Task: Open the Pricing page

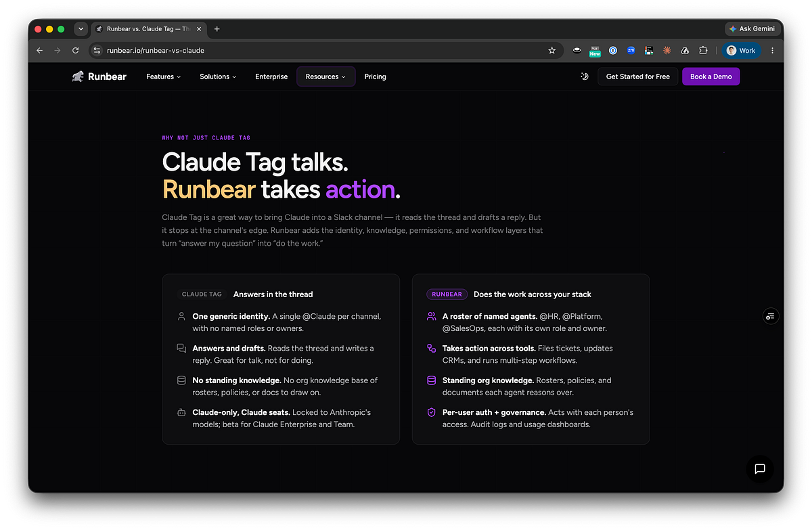Action: click(375, 76)
